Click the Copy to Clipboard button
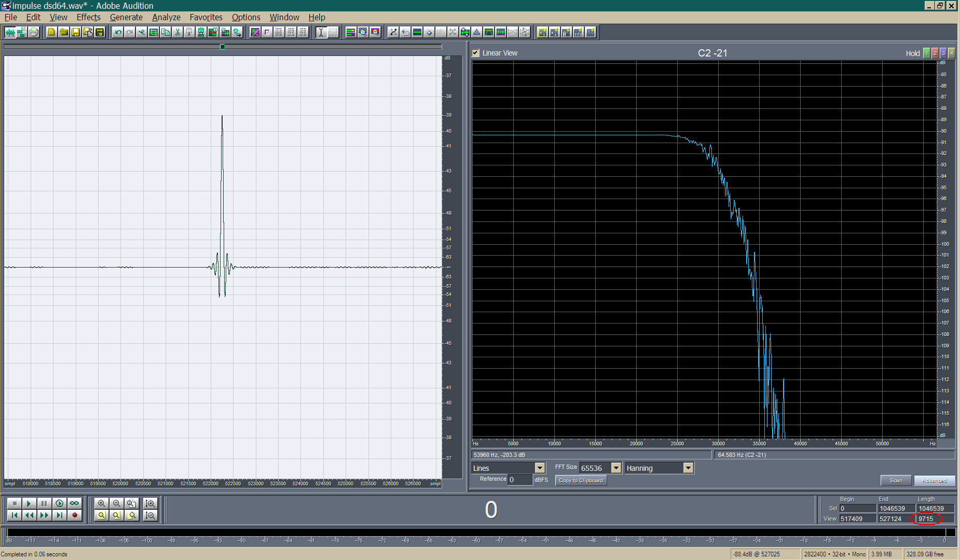This screenshot has width=960, height=560. [x=581, y=481]
